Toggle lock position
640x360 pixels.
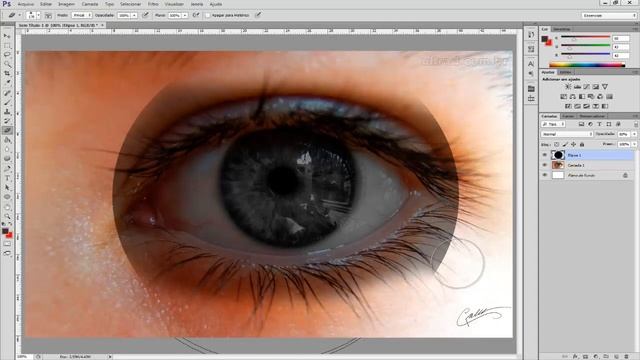pyautogui.click(x=573, y=144)
